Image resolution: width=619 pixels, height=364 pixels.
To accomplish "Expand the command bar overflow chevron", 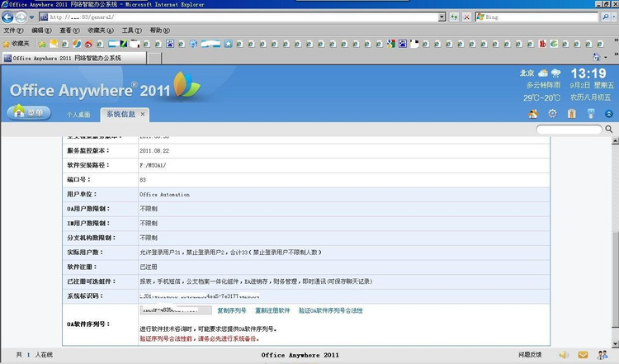I will click(x=616, y=54).
